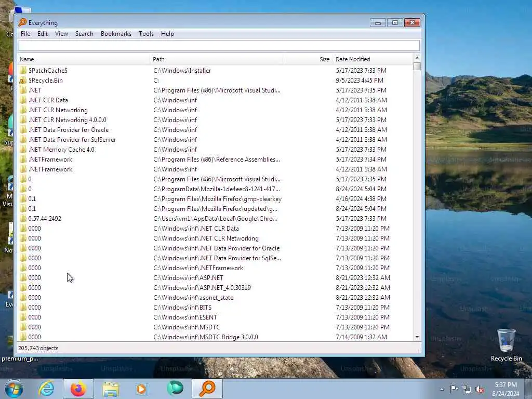532x399 pixels.
Task: Click the C:\Windows\Installer path cell
Action: (x=182, y=71)
